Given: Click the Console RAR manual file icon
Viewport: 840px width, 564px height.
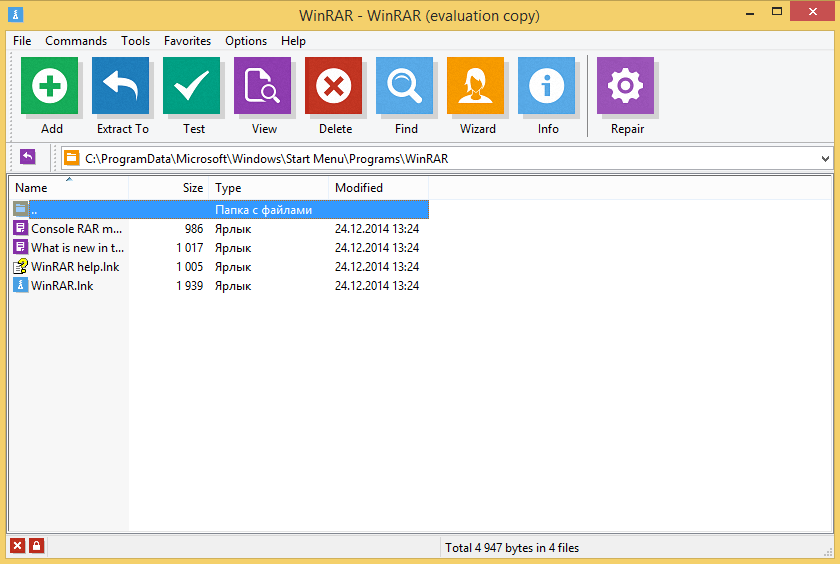Looking at the screenshot, I should [x=20, y=228].
